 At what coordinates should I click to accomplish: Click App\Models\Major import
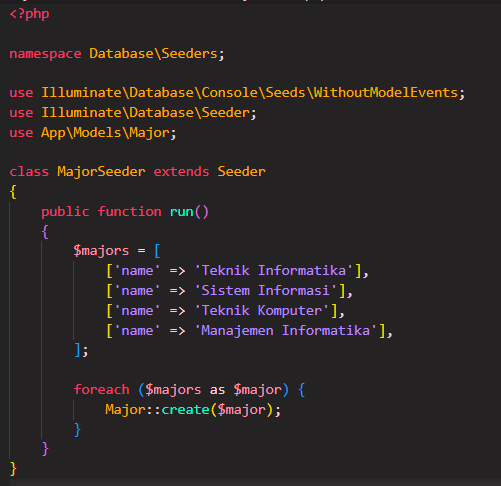click(105, 133)
